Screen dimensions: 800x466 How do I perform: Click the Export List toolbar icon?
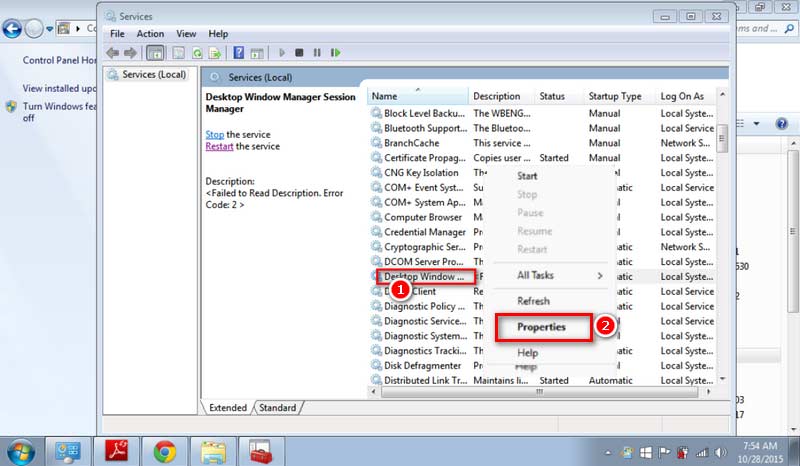[x=215, y=53]
